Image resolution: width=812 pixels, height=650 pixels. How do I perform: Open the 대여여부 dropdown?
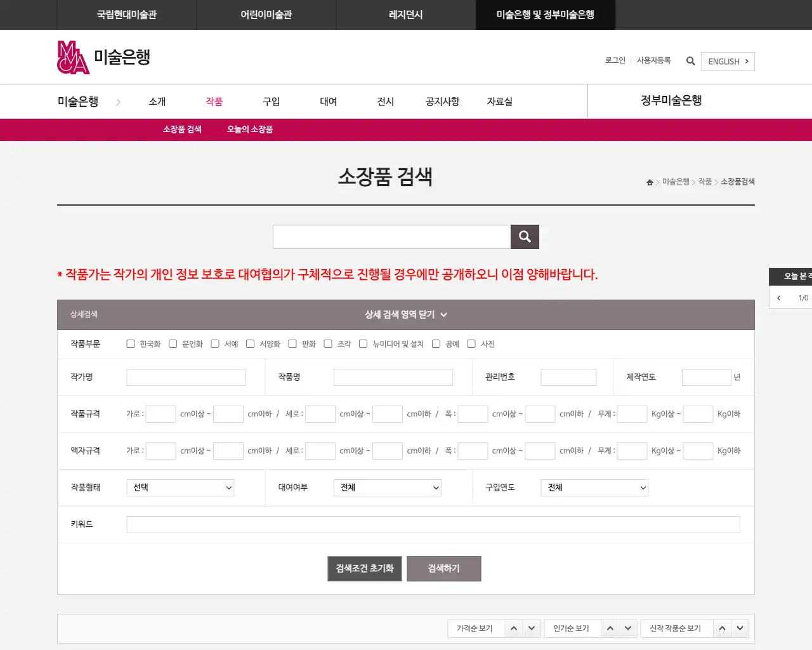[388, 487]
